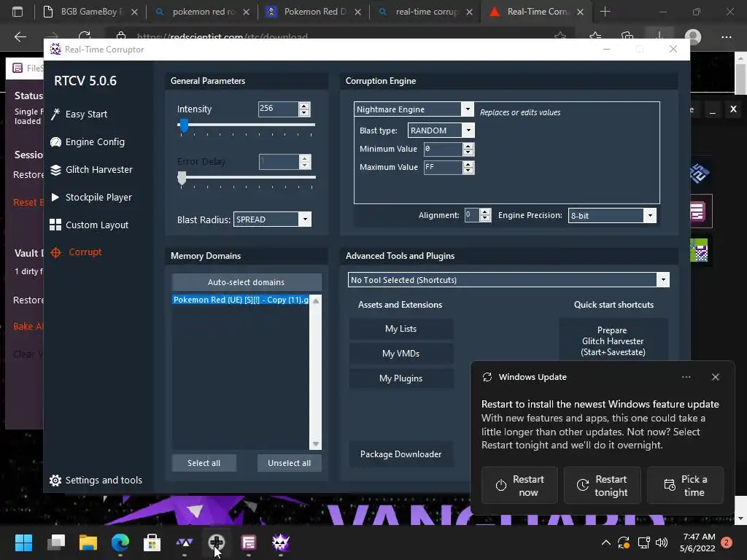Open a new browser tab
Screen dimensions: 747x560
click(605, 12)
